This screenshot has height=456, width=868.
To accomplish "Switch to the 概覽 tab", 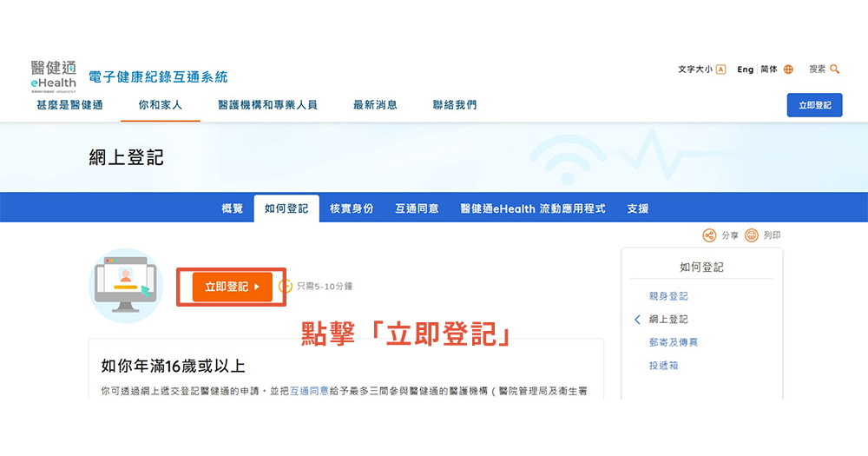I will click(x=233, y=209).
